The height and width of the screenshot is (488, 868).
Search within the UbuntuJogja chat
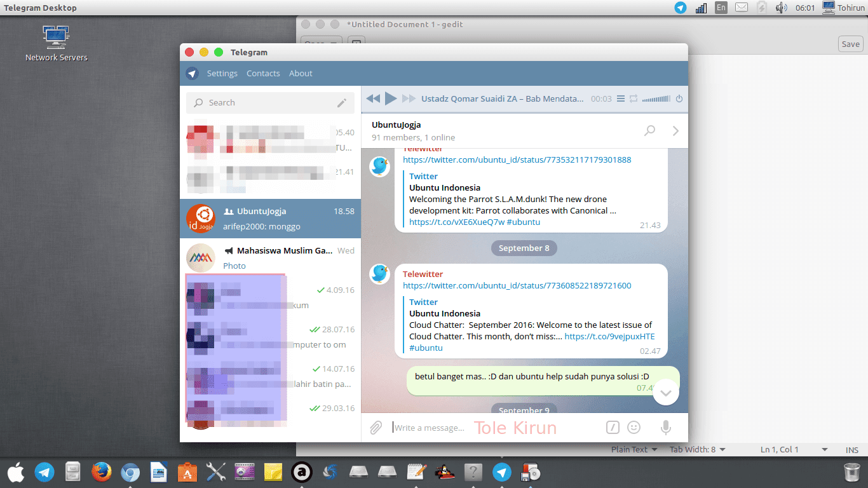pos(649,130)
